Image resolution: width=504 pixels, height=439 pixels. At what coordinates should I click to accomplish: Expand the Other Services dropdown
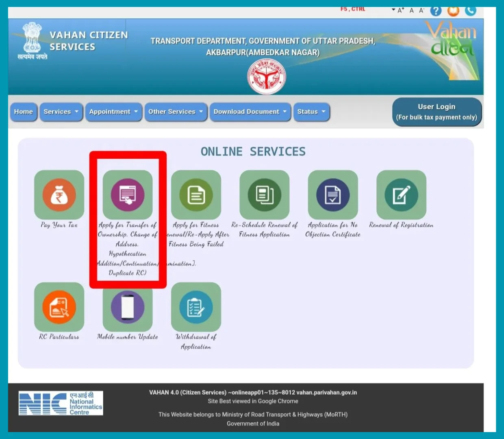tap(175, 111)
